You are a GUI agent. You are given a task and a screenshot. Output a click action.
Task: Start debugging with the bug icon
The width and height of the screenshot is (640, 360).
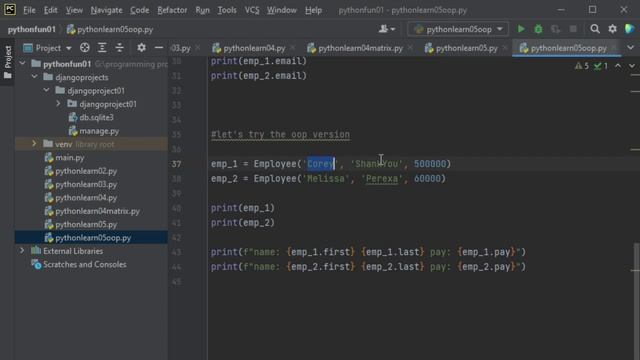point(538,29)
